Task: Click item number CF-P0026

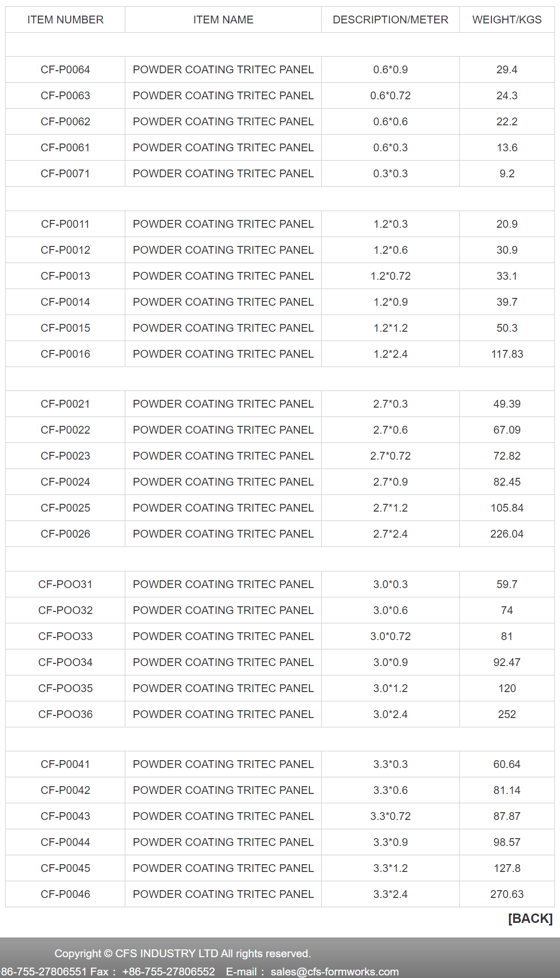Action: 66,534
